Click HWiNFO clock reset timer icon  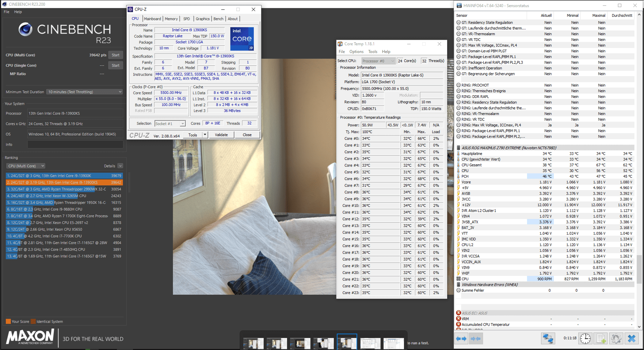coord(585,338)
